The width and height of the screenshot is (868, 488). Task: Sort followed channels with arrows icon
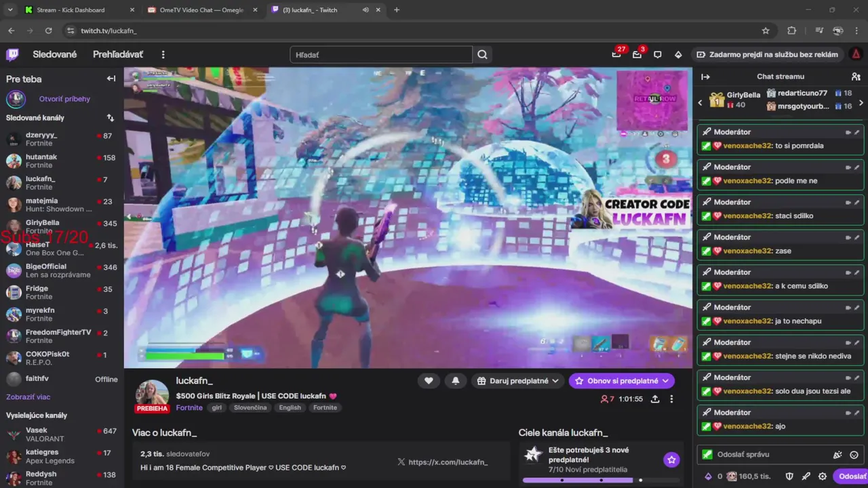pos(111,118)
